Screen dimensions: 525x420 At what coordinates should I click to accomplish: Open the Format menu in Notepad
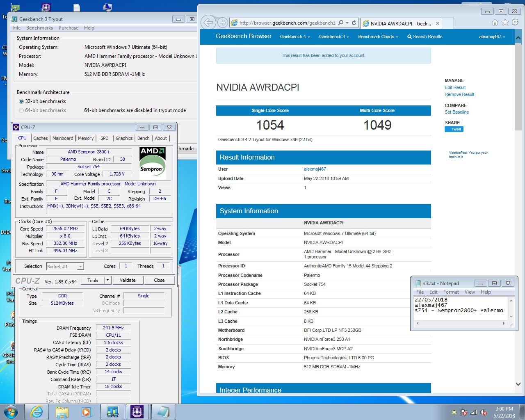click(451, 292)
